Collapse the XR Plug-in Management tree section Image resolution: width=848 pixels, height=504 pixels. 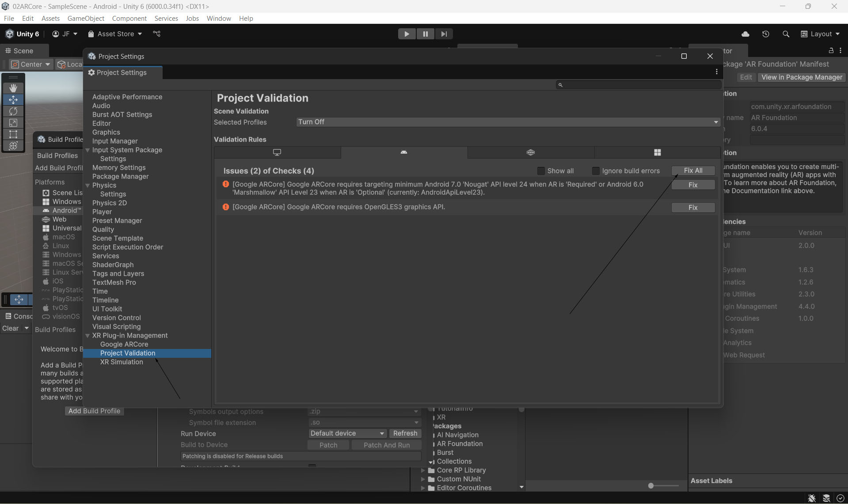point(87,336)
